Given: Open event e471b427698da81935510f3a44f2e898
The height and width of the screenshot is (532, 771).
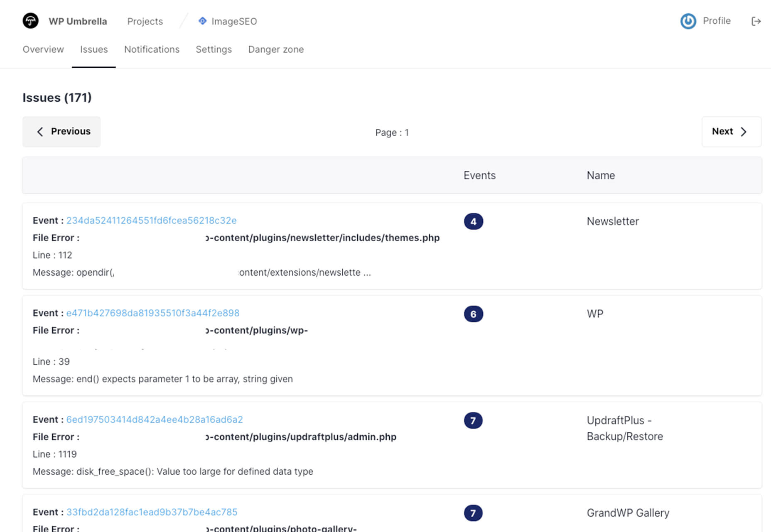Looking at the screenshot, I should tap(153, 313).
